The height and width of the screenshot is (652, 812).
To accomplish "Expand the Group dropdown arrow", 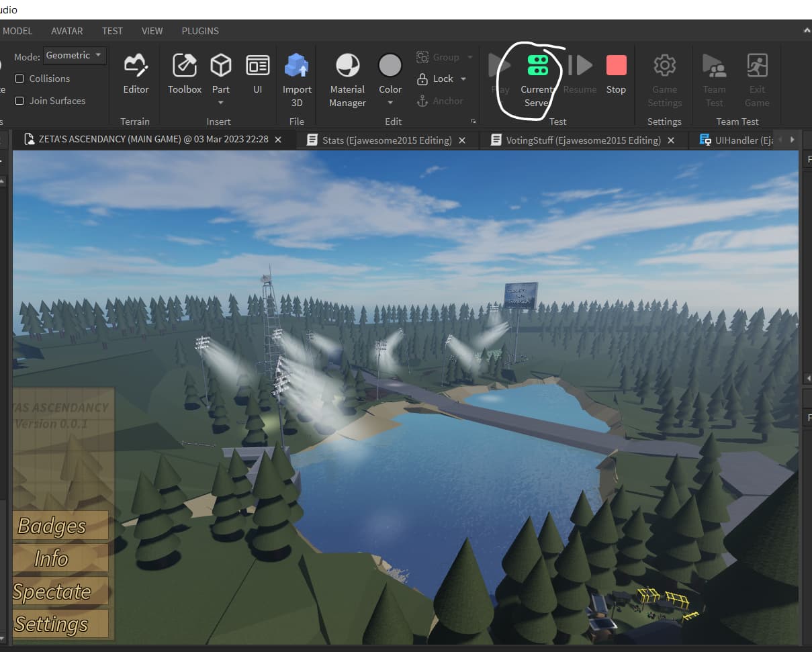I will 470,57.
